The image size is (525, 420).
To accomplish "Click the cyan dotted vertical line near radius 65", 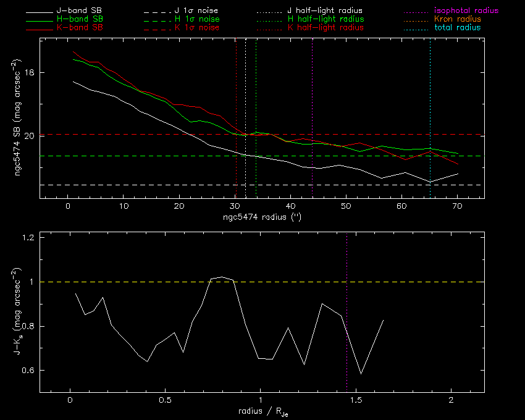I will [x=430, y=93].
